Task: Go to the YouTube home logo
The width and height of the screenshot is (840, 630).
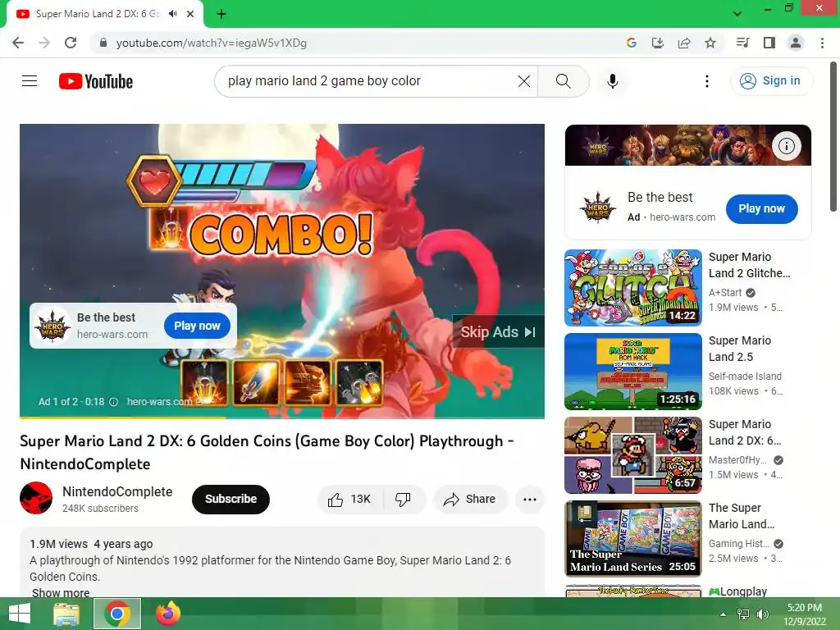Action: pyautogui.click(x=96, y=81)
